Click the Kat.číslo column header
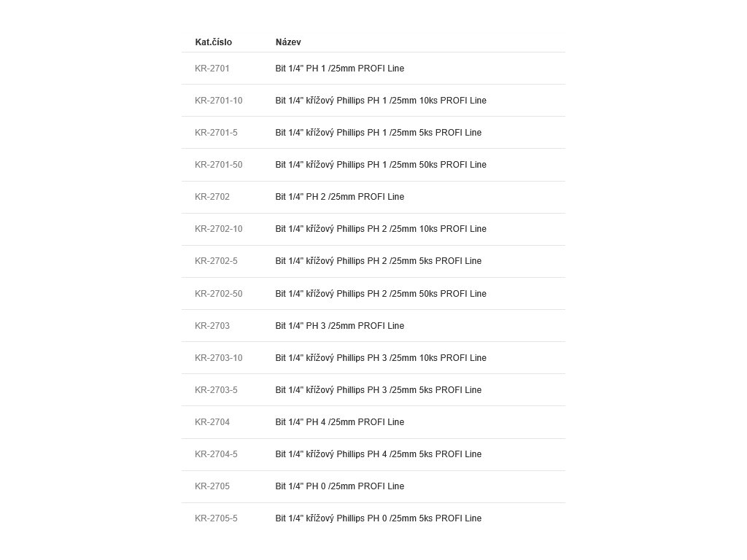This screenshot has width=747, height=560. [x=213, y=42]
